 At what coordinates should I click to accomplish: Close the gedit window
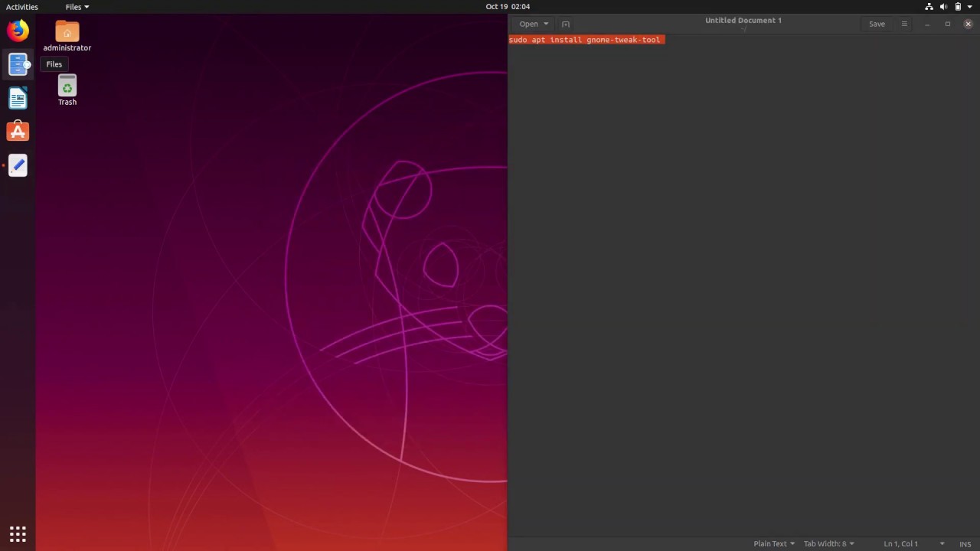point(969,24)
